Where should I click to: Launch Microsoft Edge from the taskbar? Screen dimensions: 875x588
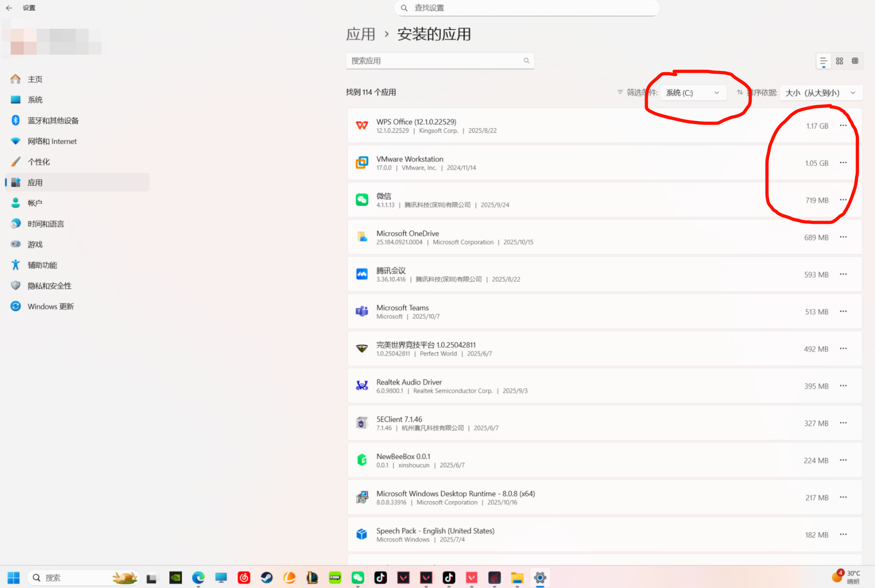point(198,578)
